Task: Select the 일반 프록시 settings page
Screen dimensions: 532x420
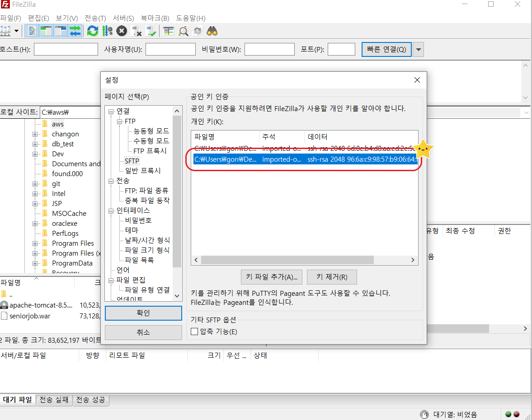Action: (143, 171)
